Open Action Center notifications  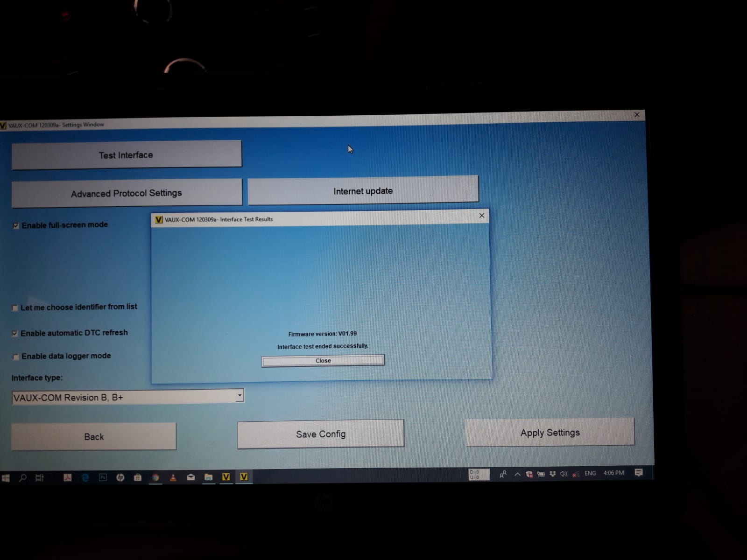coord(639,473)
